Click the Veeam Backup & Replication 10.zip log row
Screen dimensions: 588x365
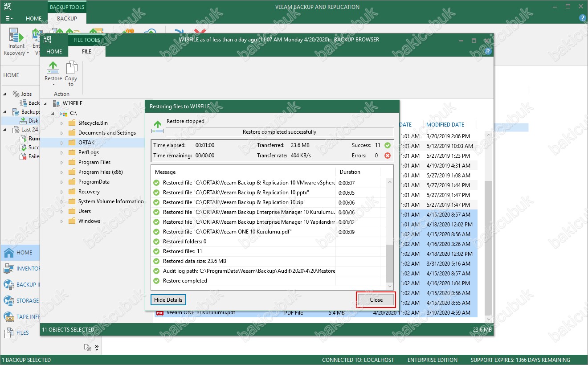269,202
